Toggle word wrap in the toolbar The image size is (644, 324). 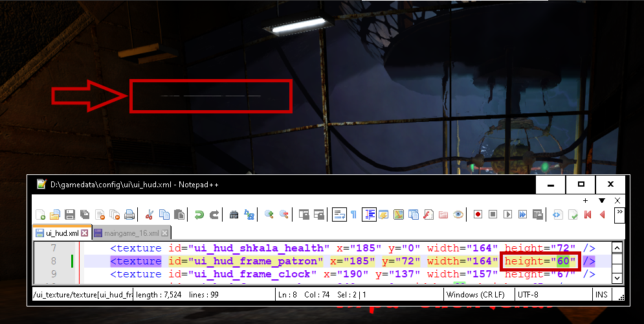tap(339, 214)
